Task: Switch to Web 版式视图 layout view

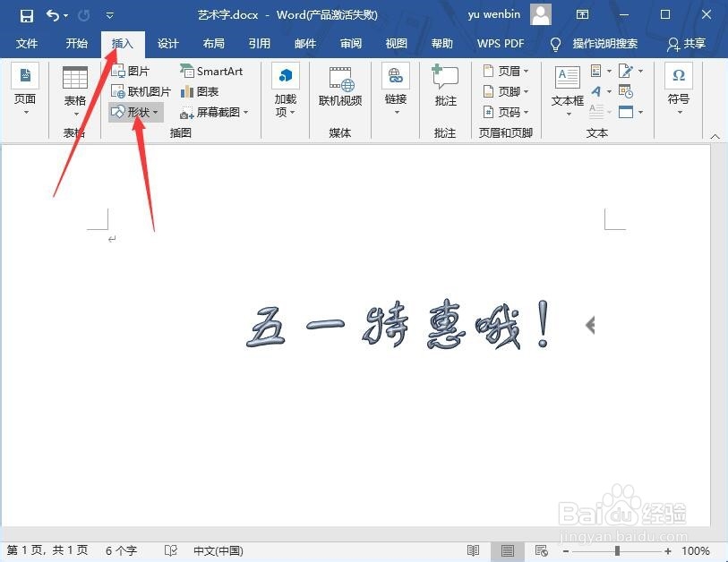Action: tap(541, 550)
